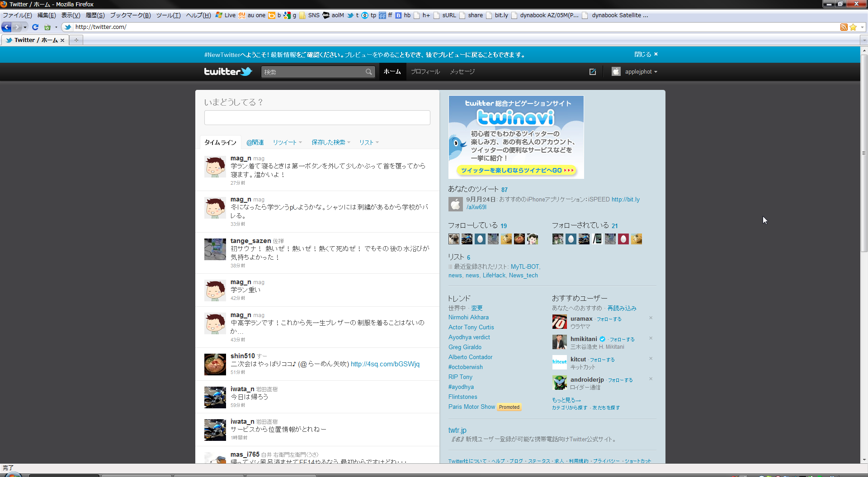This screenshot has height=477, width=868.
Task: Open the bit.ly bookmark
Action: pos(497,15)
